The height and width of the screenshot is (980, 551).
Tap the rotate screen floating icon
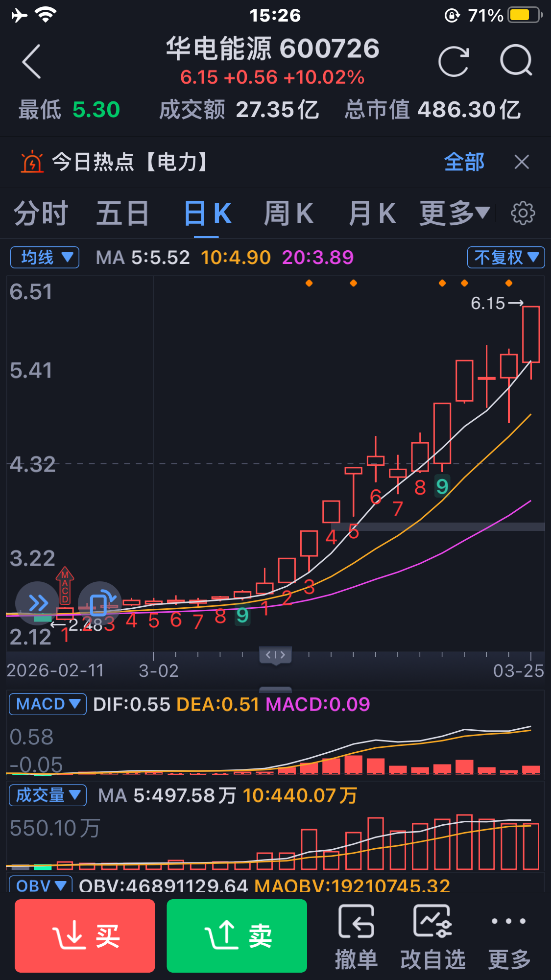coord(99,603)
